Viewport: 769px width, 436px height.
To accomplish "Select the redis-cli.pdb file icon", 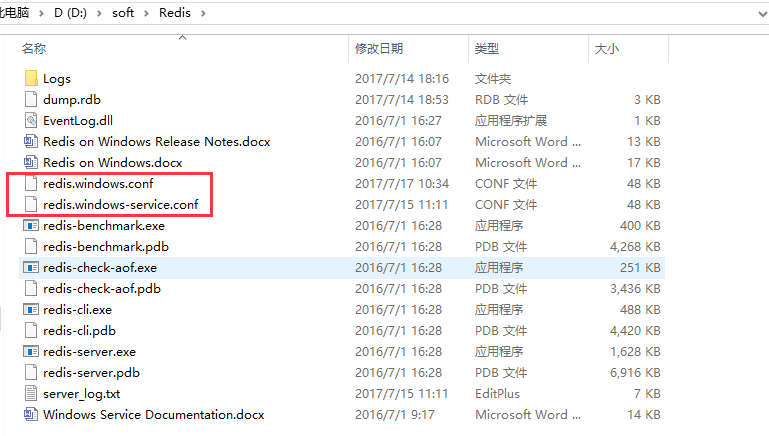I will tap(31, 331).
